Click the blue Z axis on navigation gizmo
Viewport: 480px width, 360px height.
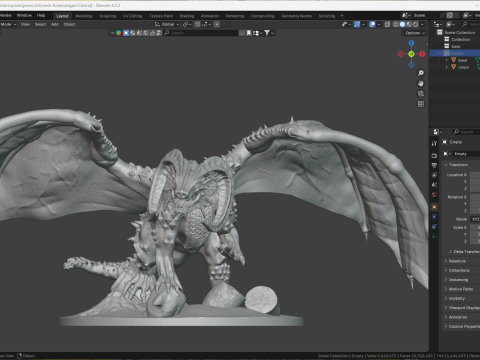(x=411, y=43)
